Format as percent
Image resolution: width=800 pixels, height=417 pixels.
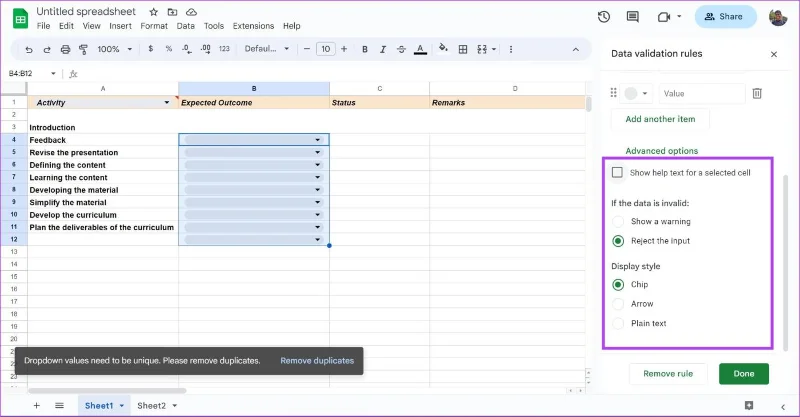pos(169,48)
